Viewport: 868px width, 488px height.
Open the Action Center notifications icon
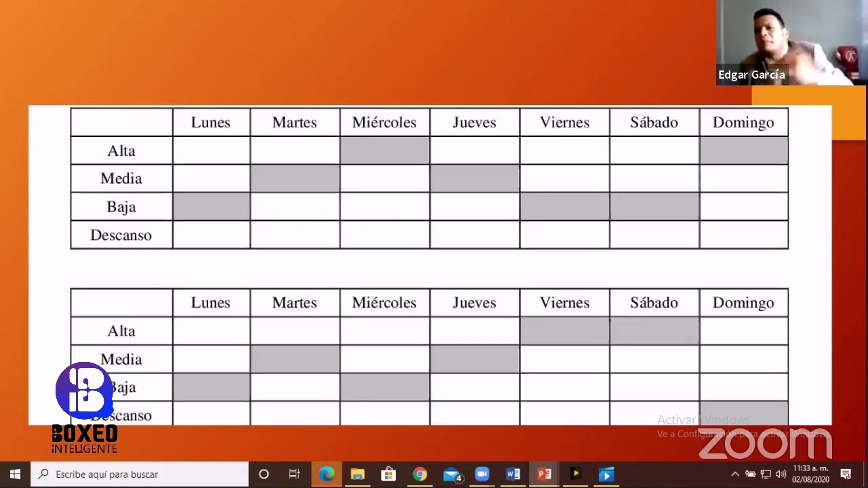(x=846, y=474)
